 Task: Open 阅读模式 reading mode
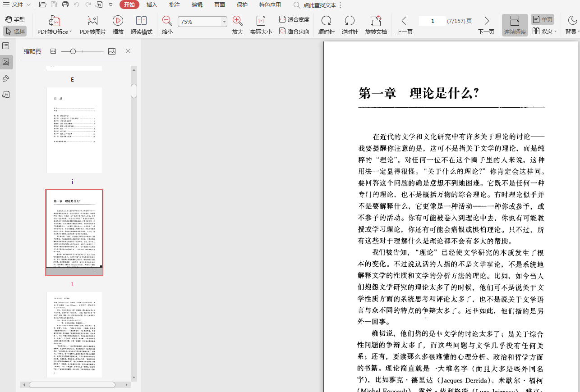tap(142, 21)
